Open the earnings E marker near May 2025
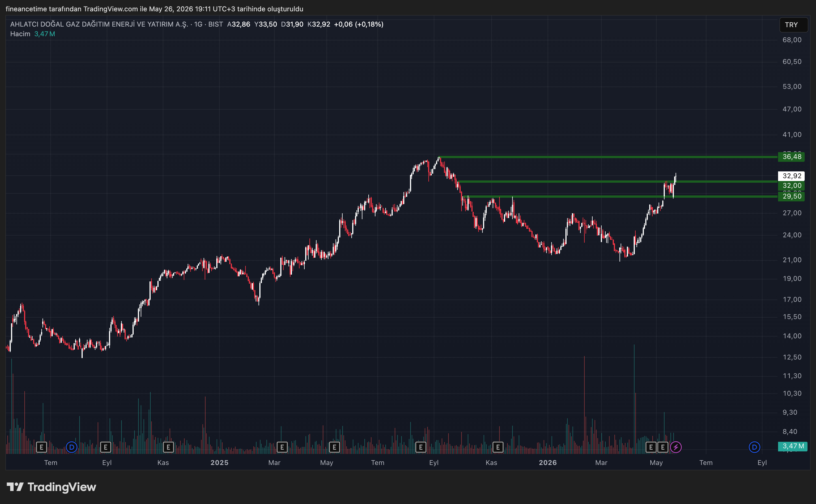This screenshot has width=816, height=504. tap(334, 447)
